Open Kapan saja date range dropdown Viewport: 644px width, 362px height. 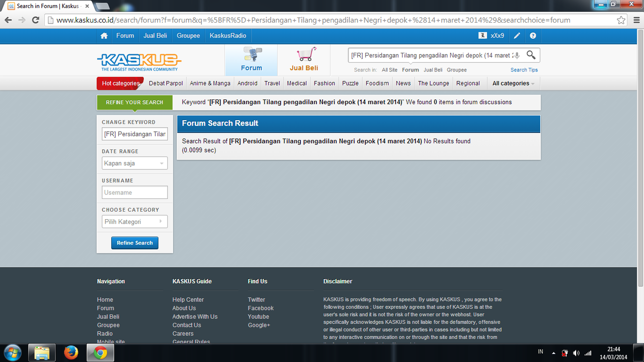pos(135,163)
